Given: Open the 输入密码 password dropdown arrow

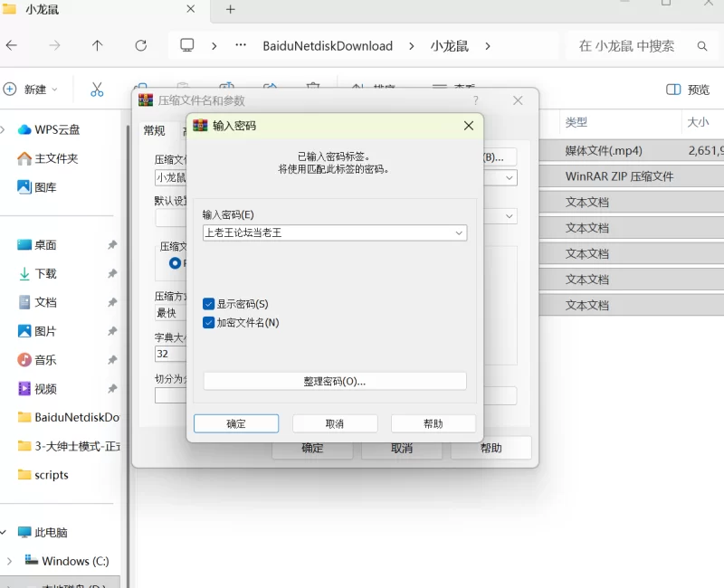Looking at the screenshot, I should 459,232.
